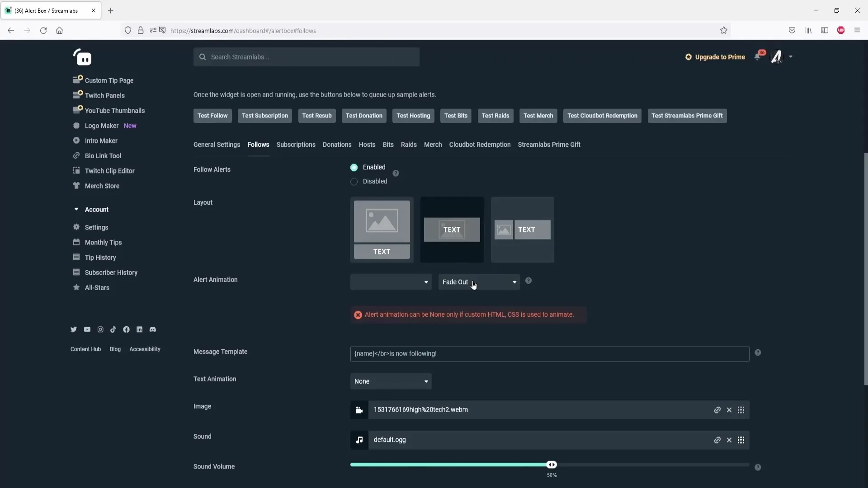Image resolution: width=868 pixels, height=488 pixels.
Task: Remove the image file with X icon
Action: (729, 410)
